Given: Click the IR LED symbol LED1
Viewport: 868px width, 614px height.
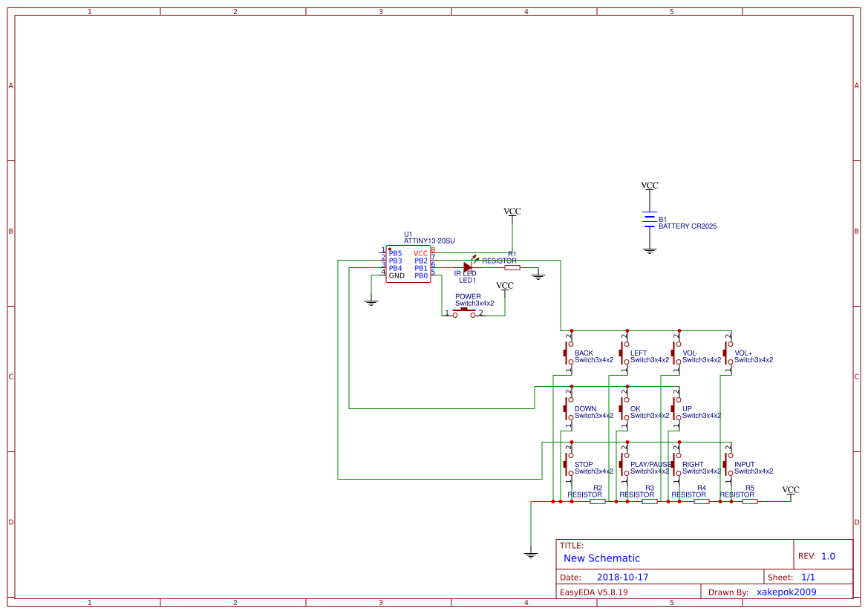Looking at the screenshot, I should point(467,267).
